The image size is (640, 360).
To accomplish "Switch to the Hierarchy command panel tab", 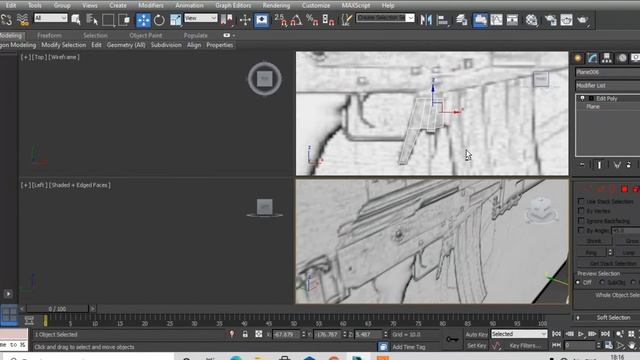I will tap(607, 58).
